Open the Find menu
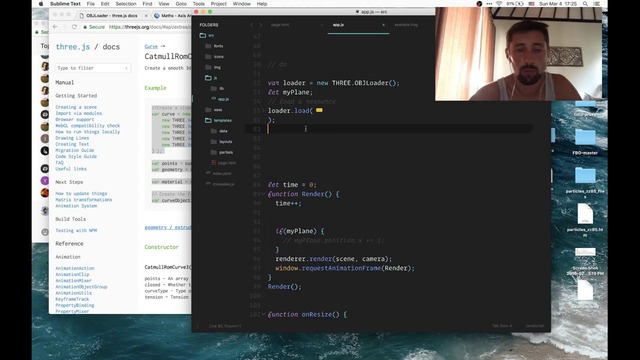 (147, 4)
